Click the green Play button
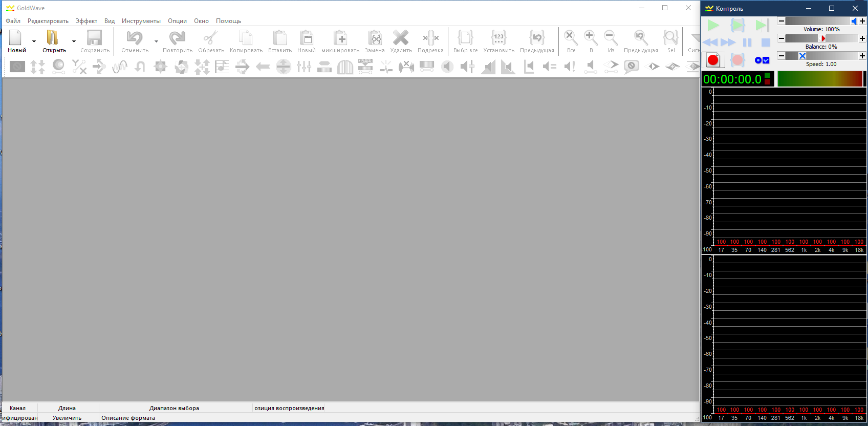868x426 pixels. click(x=713, y=25)
